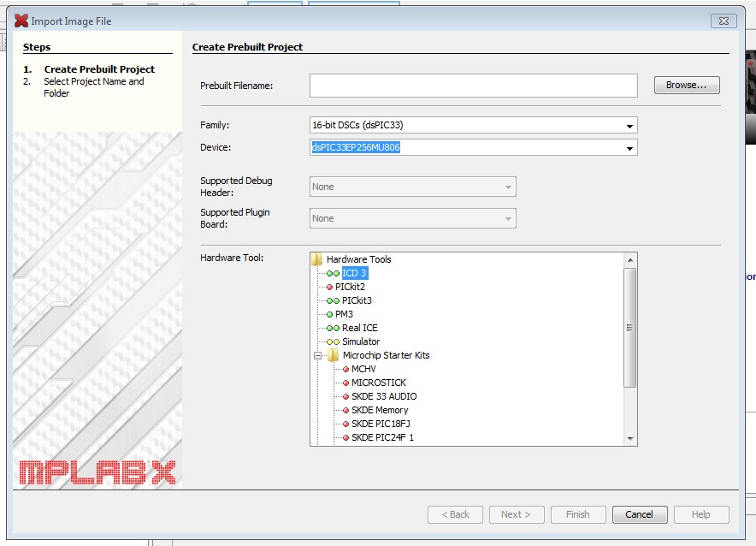Click the red status dot beside MICROSTICK
756x546 pixels.
(346, 383)
